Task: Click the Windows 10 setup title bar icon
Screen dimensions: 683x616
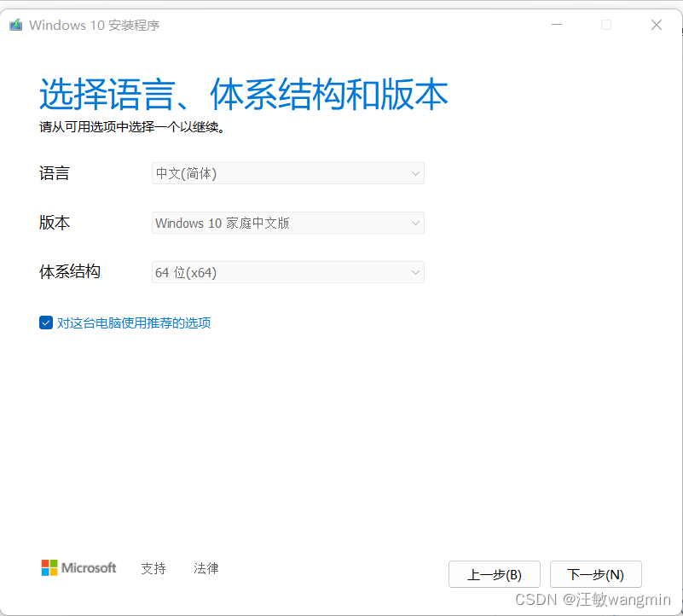Action: pyautogui.click(x=15, y=25)
